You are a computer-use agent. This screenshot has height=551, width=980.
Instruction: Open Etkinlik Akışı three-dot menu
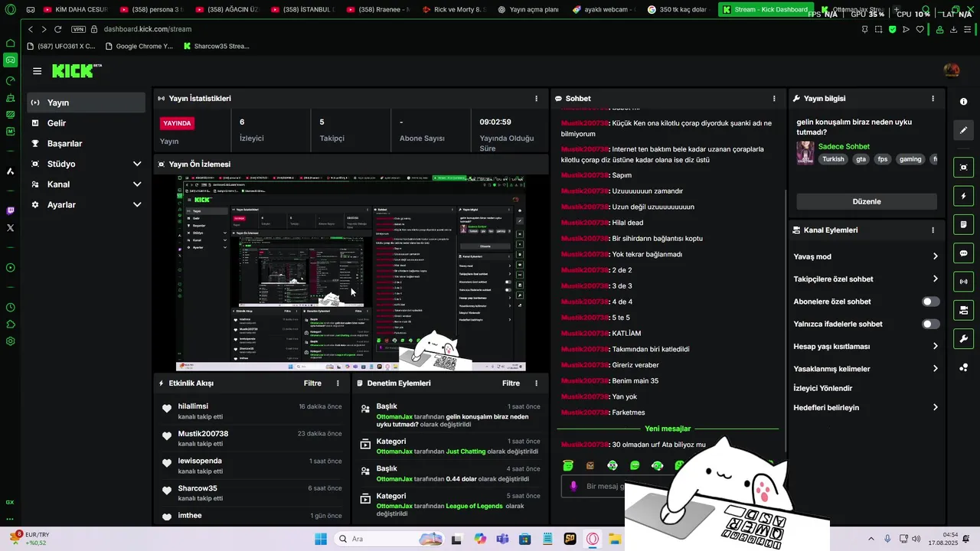[x=338, y=383]
